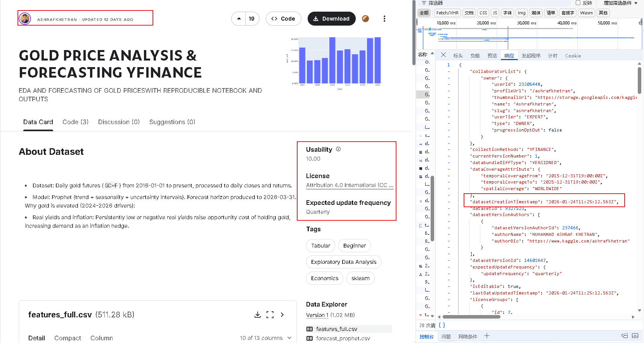The height and width of the screenshot is (343, 644).
Task: Open the add filter conditions (增加筛选条件) dropdown
Action: pos(620,3)
